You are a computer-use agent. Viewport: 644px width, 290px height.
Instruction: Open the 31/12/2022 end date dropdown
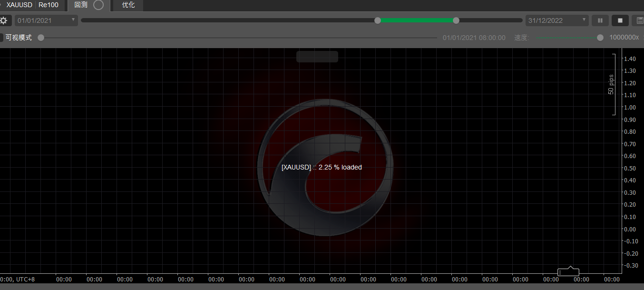[x=557, y=20]
